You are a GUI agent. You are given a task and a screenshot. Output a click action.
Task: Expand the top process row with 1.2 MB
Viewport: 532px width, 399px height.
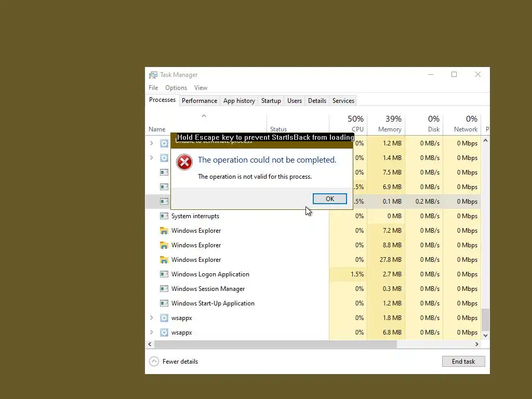152,143
